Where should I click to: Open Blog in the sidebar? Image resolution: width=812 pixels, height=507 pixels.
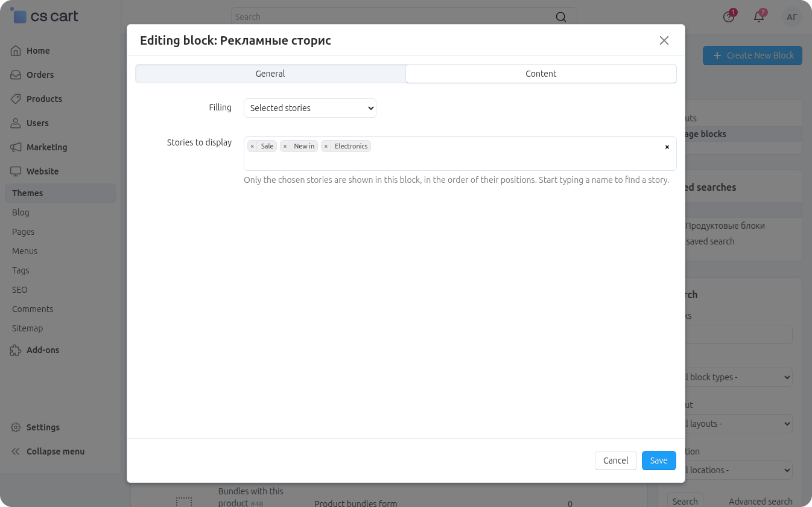pos(21,212)
